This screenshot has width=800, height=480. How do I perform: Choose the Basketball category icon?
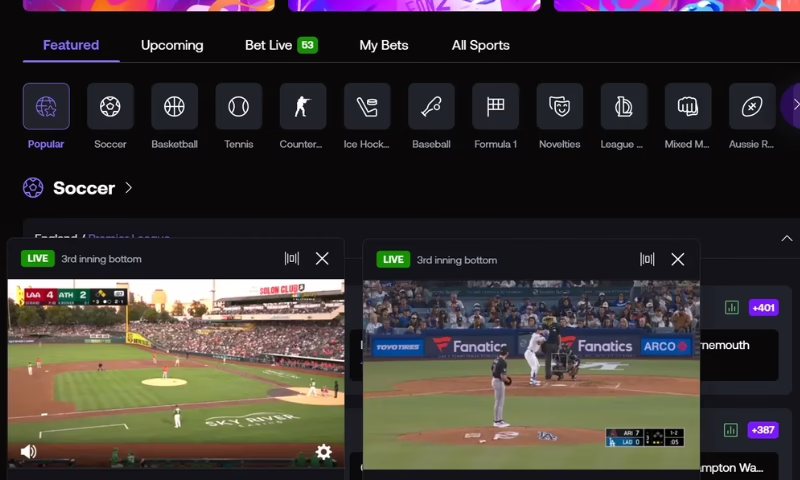pos(174,106)
